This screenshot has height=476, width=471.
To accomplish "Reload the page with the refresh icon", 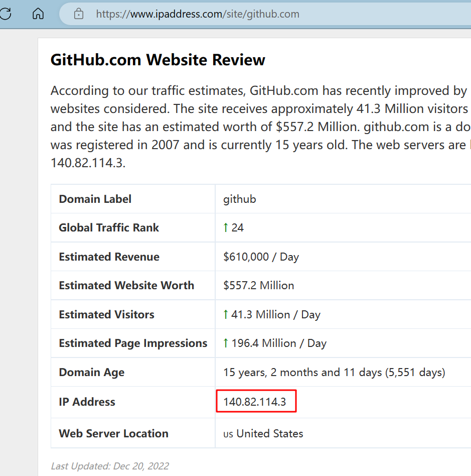I will click(x=6, y=14).
